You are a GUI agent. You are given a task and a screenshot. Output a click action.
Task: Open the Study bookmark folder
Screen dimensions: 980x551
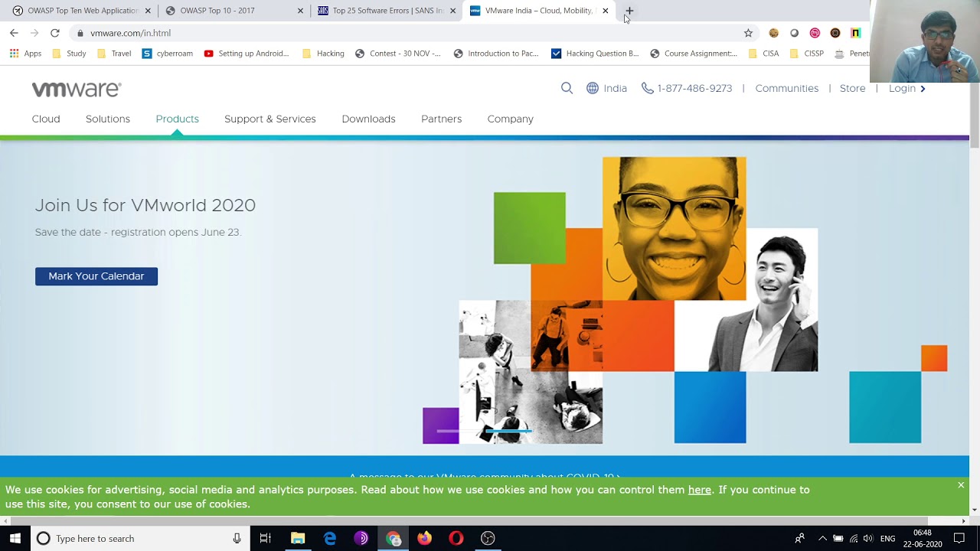pyautogui.click(x=69, y=54)
